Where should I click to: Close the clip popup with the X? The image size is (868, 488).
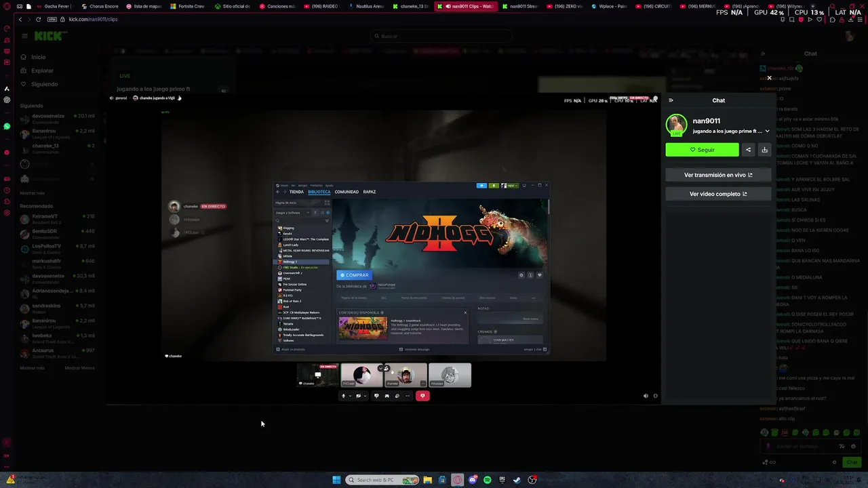(769, 78)
